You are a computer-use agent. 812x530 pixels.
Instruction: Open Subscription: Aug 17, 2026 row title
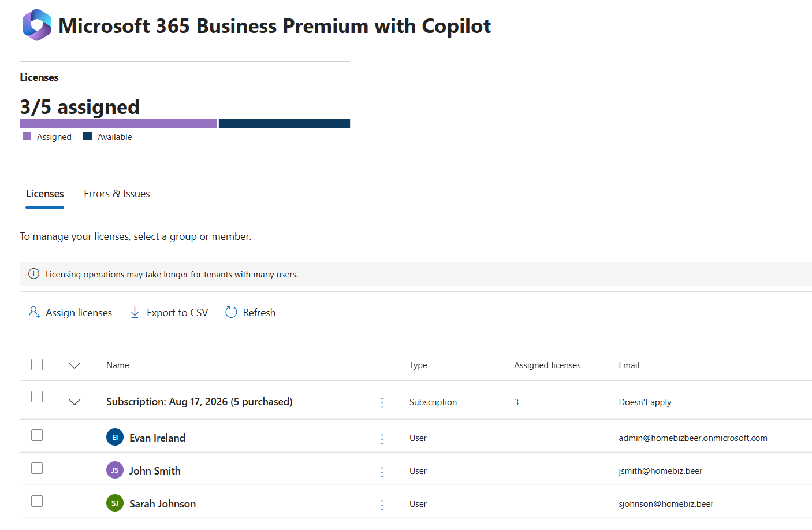click(199, 402)
